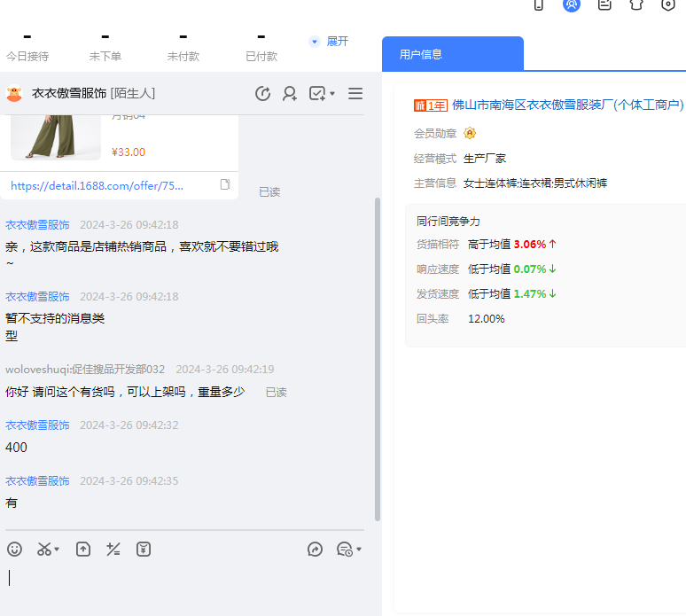The width and height of the screenshot is (686, 616).
Task: Open the calculator plus-minus icon
Action: pyautogui.click(x=113, y=550)
